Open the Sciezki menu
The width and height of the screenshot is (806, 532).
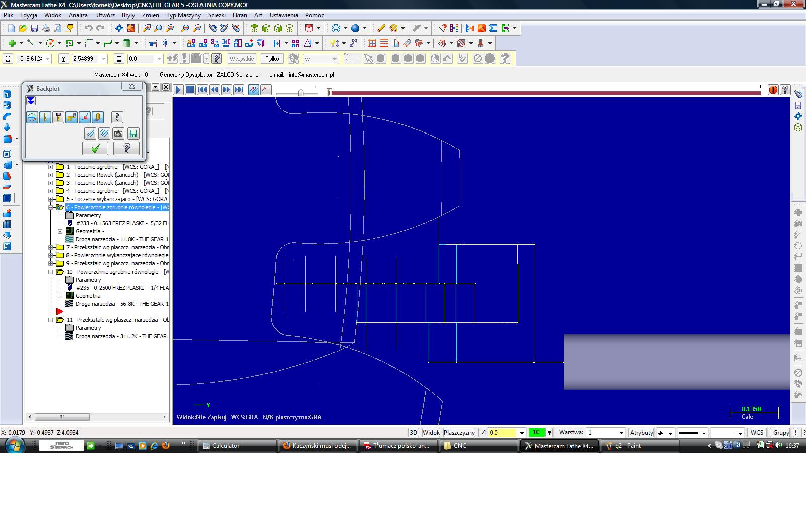(217, 15)
